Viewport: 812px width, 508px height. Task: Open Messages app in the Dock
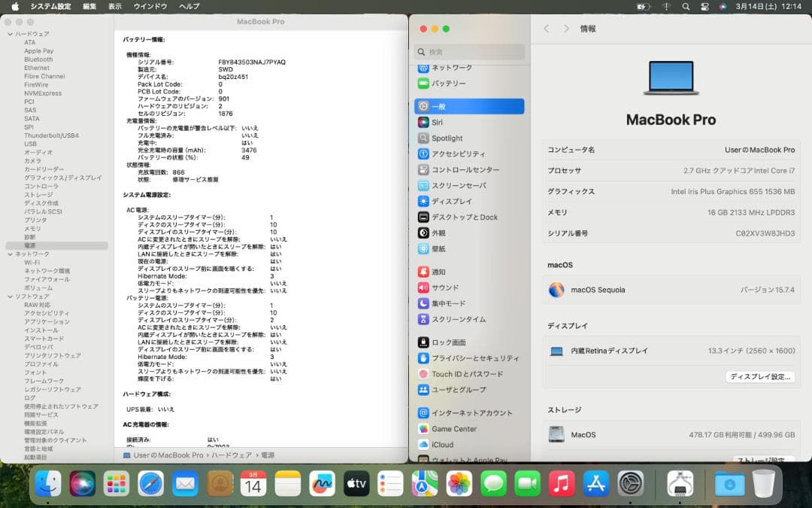click(493, 484)
